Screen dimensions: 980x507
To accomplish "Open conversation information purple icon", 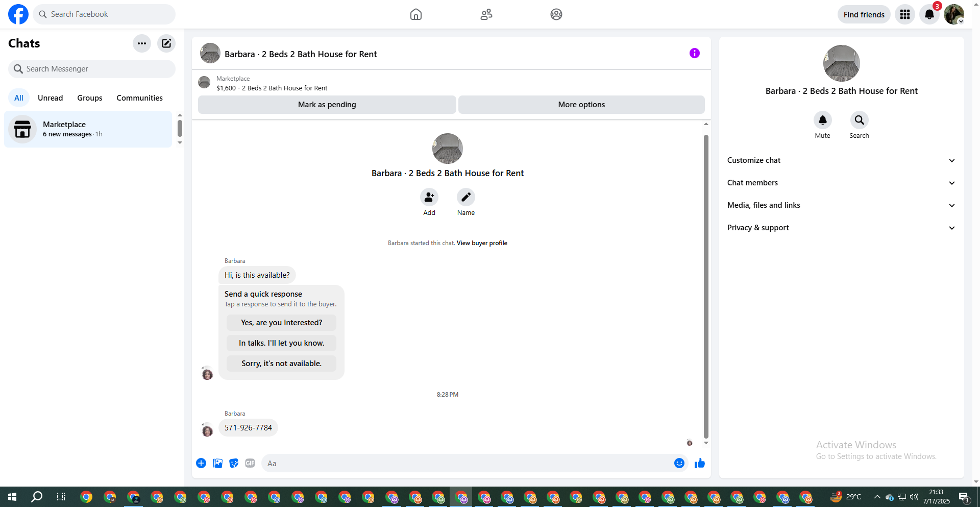I will (x=695, y=53).
